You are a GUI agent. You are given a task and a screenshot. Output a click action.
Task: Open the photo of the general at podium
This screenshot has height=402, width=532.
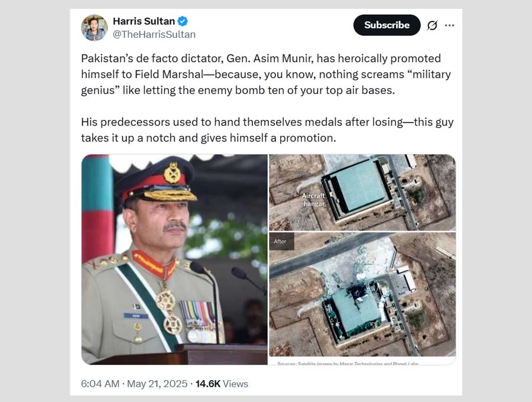(x=174, y=259)
